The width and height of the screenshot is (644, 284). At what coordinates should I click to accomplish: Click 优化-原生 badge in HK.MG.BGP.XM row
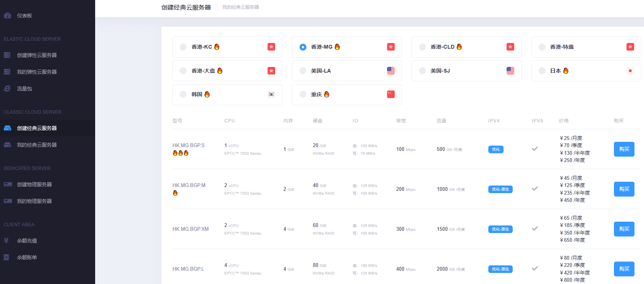[500, 229]
